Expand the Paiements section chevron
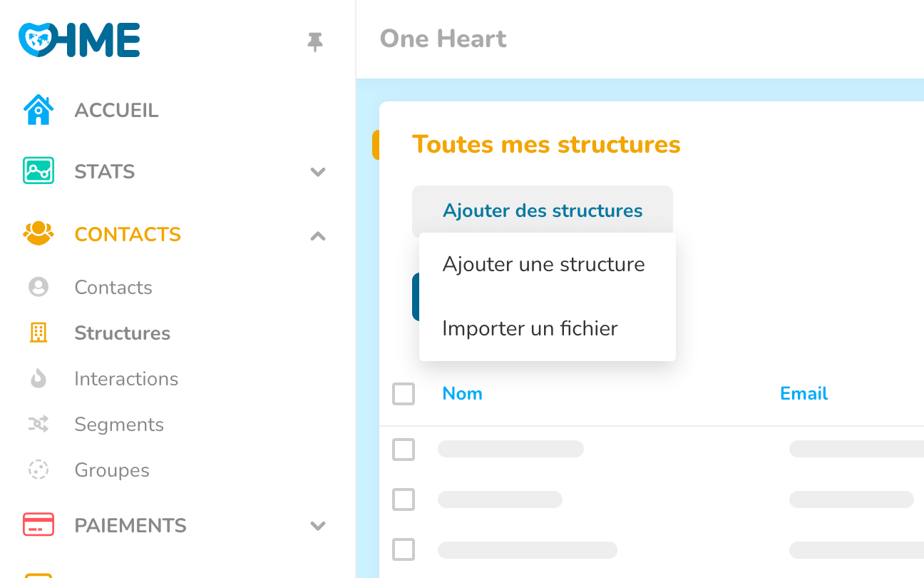 click(x=318, y=526)
